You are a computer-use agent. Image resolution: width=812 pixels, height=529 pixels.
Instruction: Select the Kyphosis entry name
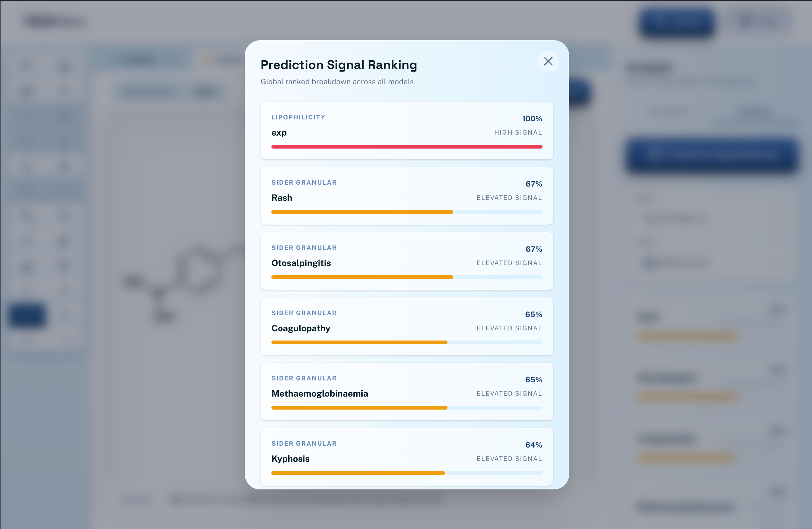(x=290, y=458)
